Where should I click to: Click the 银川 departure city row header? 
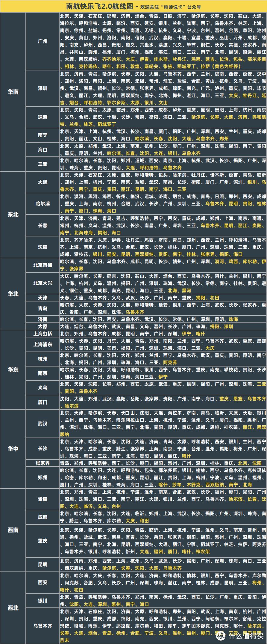(43, 601)
